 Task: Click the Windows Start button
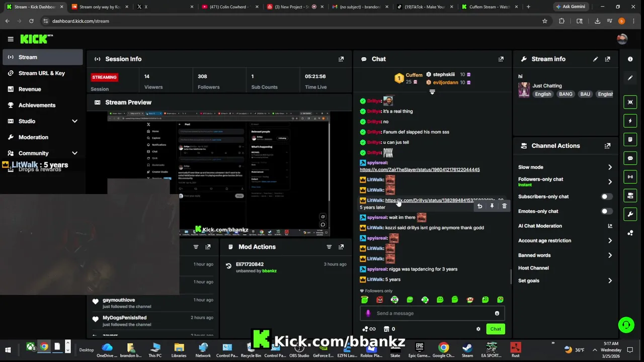pyautogui.click(x=8, y=350)
